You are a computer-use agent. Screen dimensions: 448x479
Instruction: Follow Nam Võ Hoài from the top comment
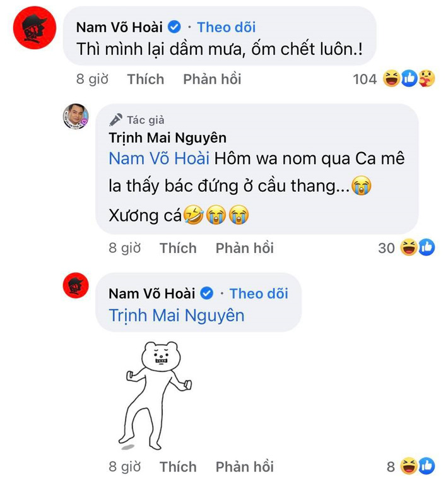[226, 27]
